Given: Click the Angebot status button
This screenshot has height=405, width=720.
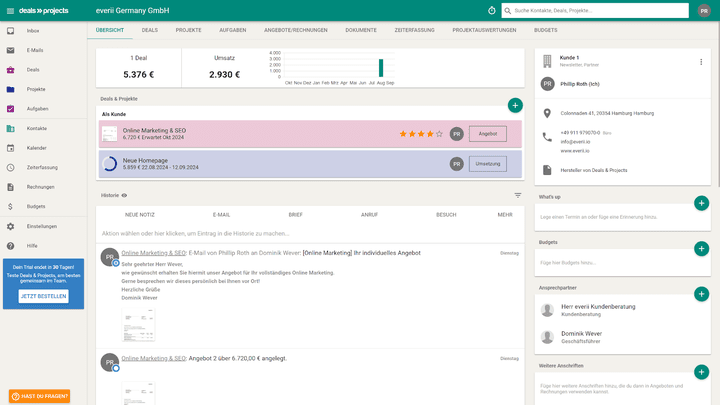Looking at the screenshot, I should click(488, 133).
